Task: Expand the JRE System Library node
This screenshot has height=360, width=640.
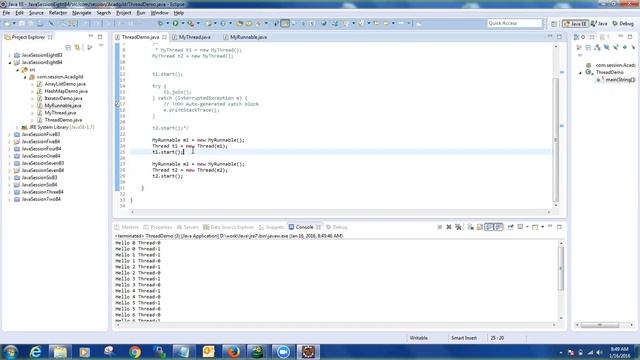Action: click(18, 127)
